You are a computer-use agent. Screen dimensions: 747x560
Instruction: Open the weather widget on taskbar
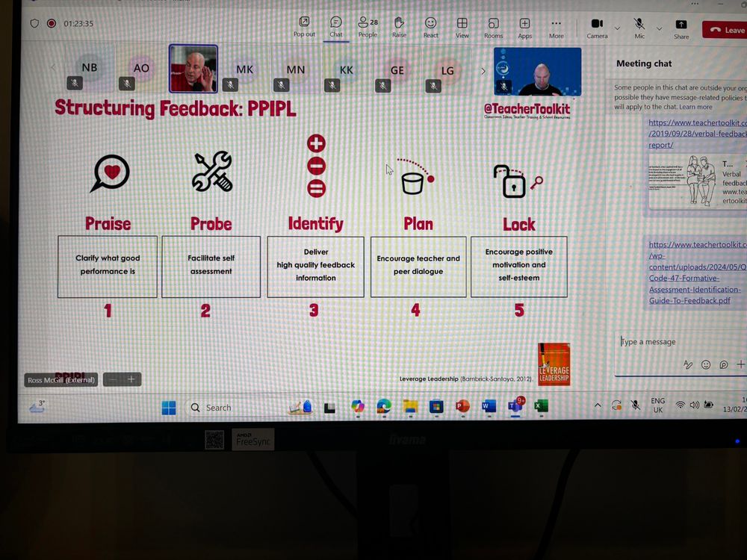click(x=37, y=405)
